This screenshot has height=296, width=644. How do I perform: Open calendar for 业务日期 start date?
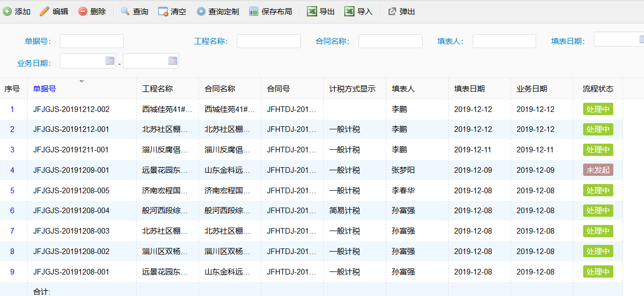point(110,61)
